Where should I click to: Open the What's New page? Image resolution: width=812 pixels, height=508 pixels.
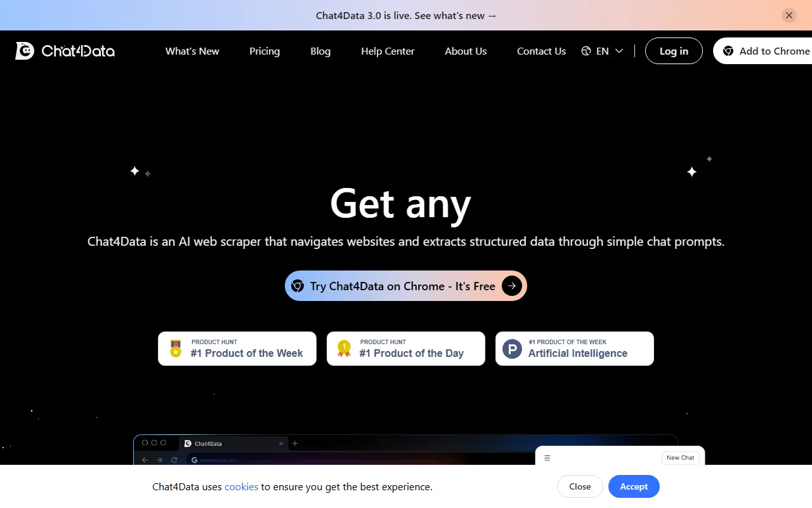[192, 51]
